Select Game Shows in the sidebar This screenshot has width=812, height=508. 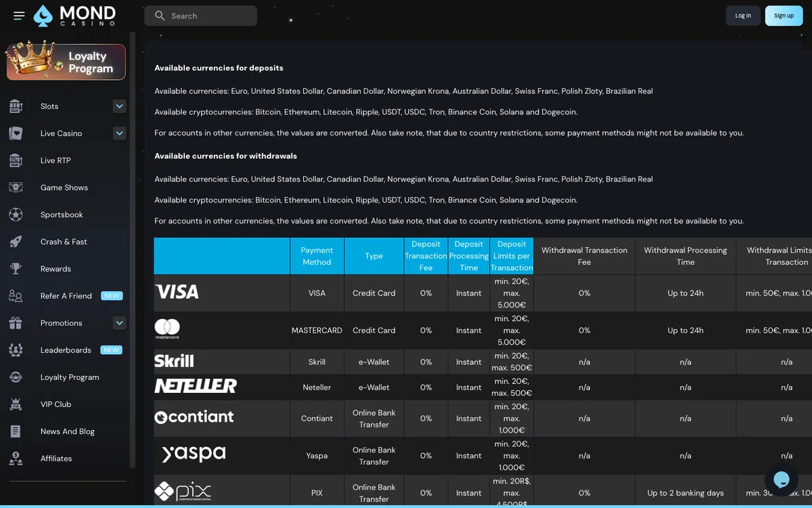pyautogui.click(x=64, y=188)
